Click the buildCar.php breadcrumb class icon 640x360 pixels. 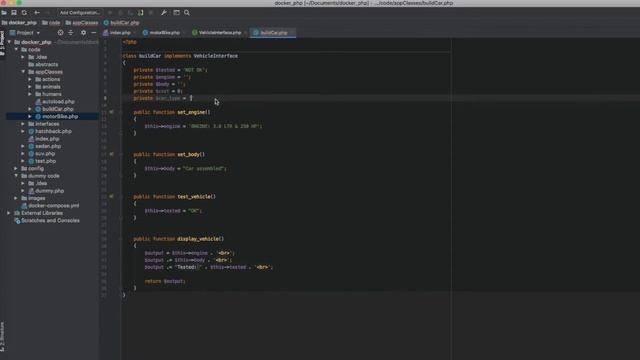[x=106, y=23]
